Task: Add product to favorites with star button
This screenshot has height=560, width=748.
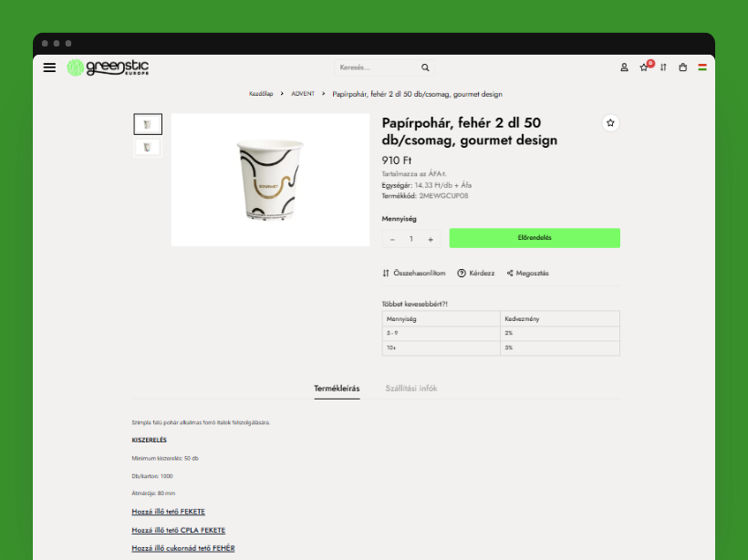Action: pyautogui.click(x=610, y=123)
